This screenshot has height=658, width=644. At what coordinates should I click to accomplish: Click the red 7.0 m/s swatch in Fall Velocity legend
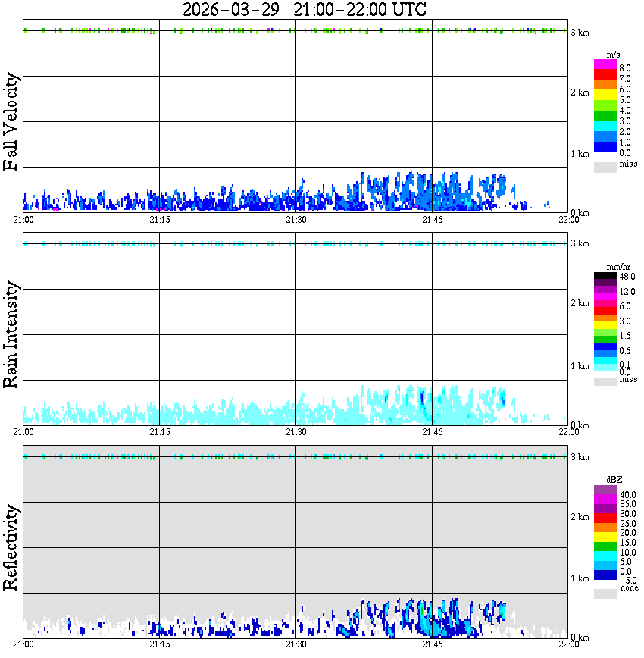click(605, 74)
